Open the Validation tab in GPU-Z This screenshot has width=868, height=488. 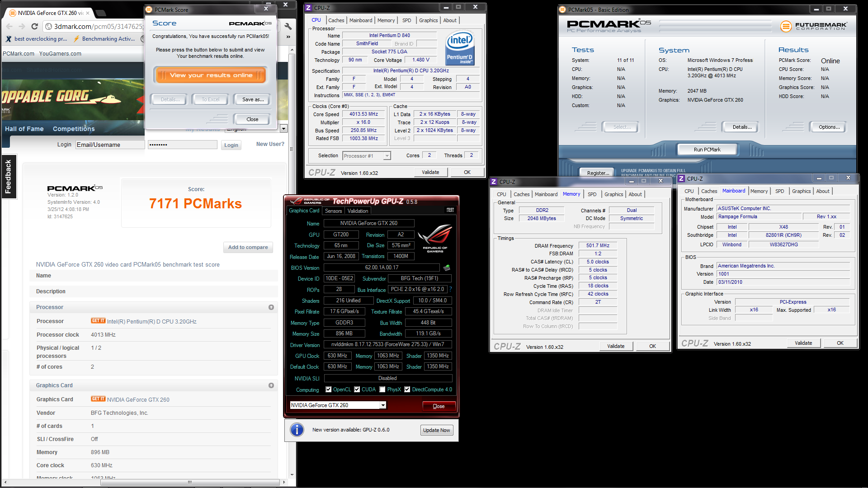point(358,211)
